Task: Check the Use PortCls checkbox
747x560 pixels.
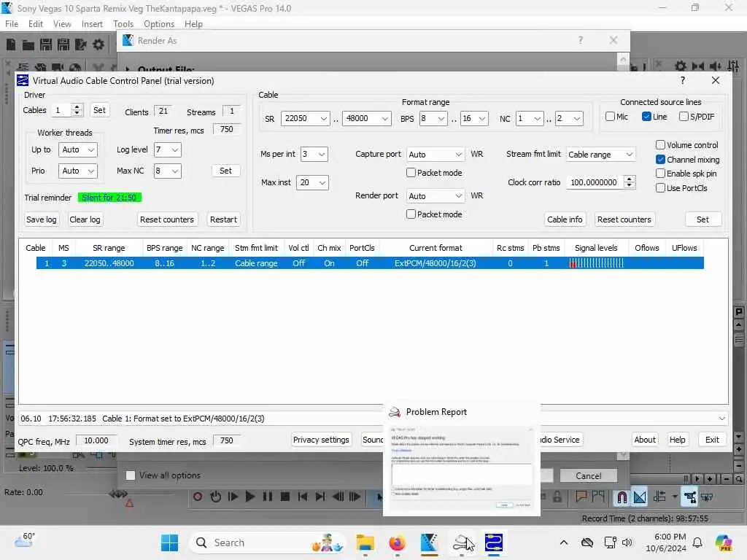Action: click(x=660, y=188)
